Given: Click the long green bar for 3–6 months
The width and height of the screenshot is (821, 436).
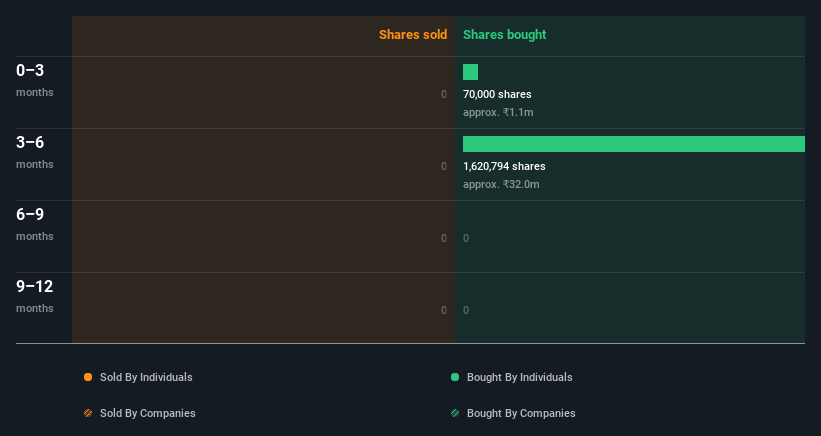Looking at the screenshot, I should tap(634, 144).
